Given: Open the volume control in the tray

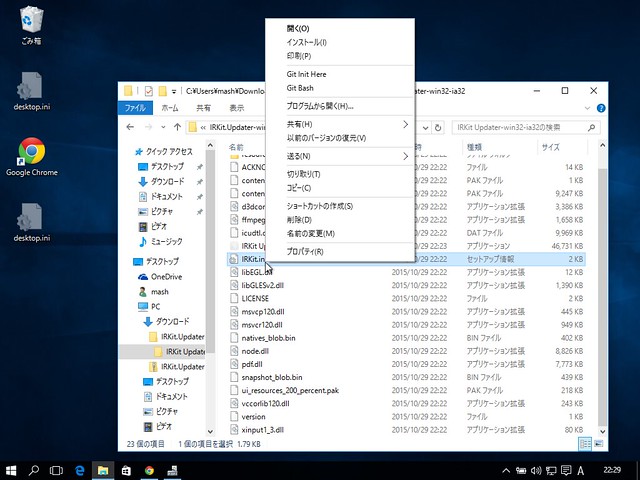Looking at the screenshot, I should (x=536, y=471).
